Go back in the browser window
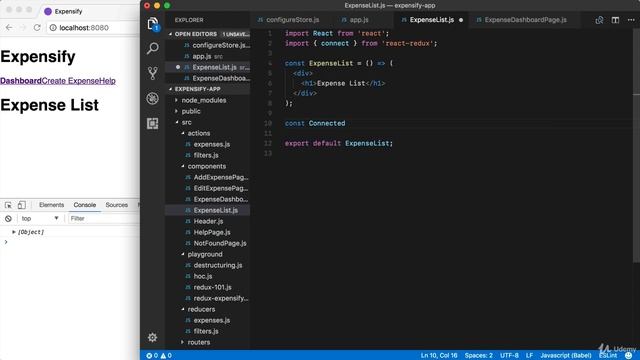The image size is (640, 360). click(9, 27)
